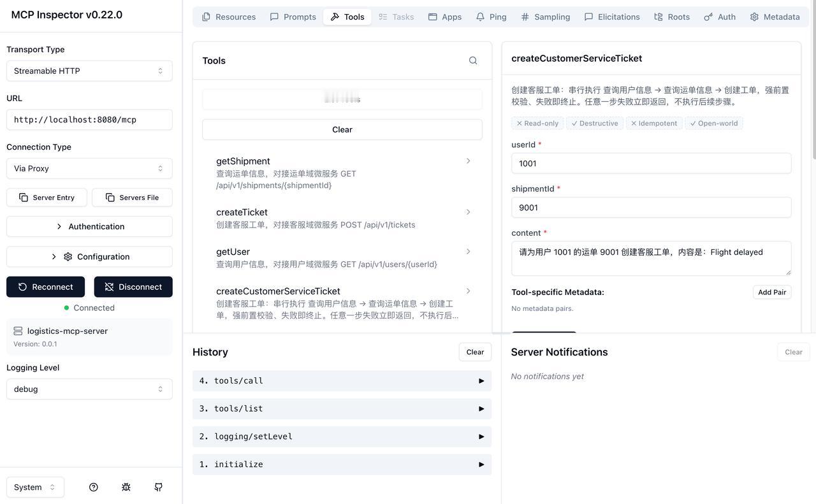Select the createTicket tool
The image size is (816, 504).
pyautogui.click(x=342, y=218)
